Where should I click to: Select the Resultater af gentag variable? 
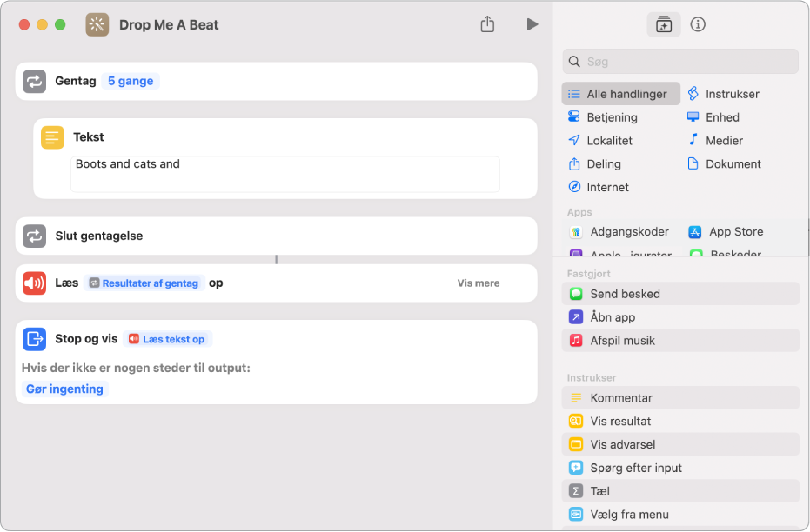point(144,283)
